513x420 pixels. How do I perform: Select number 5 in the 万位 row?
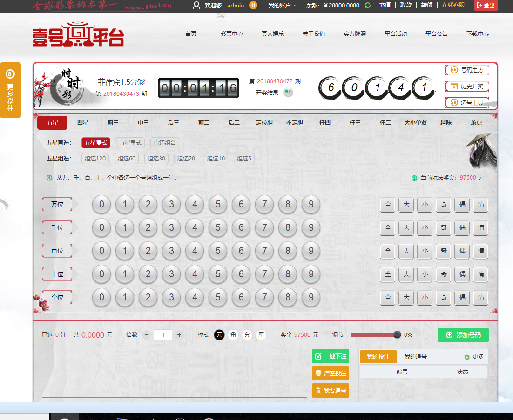point(218,204)
